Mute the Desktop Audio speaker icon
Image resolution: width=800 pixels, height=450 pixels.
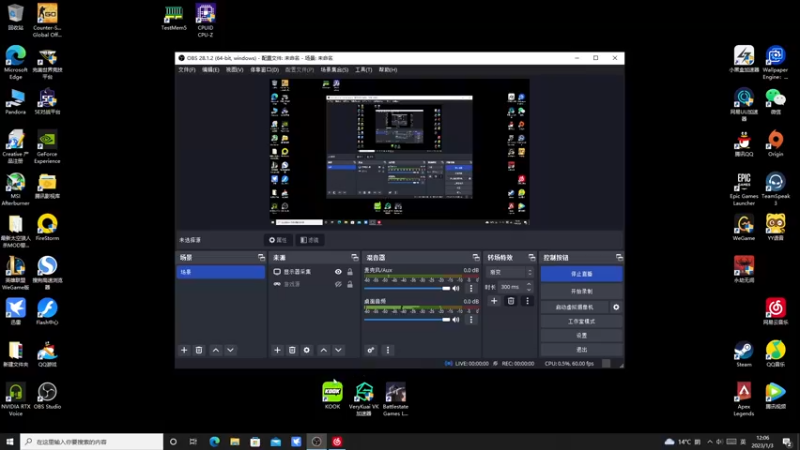click(x=456, y=320)
